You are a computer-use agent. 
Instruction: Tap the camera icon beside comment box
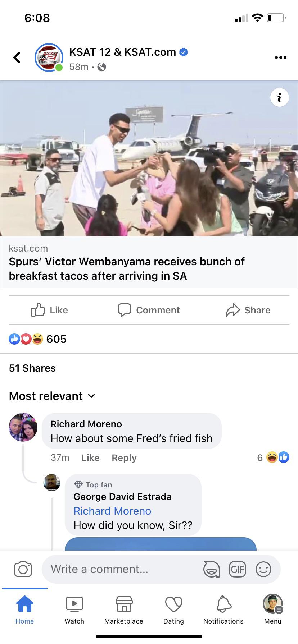tap(23, 569)
